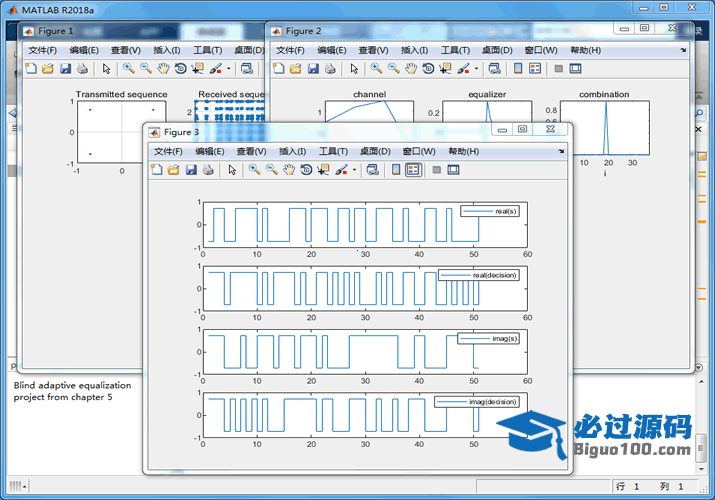Click the real(decision) legend box
Screen dimensions: 715x500
[x=479, y=275]
